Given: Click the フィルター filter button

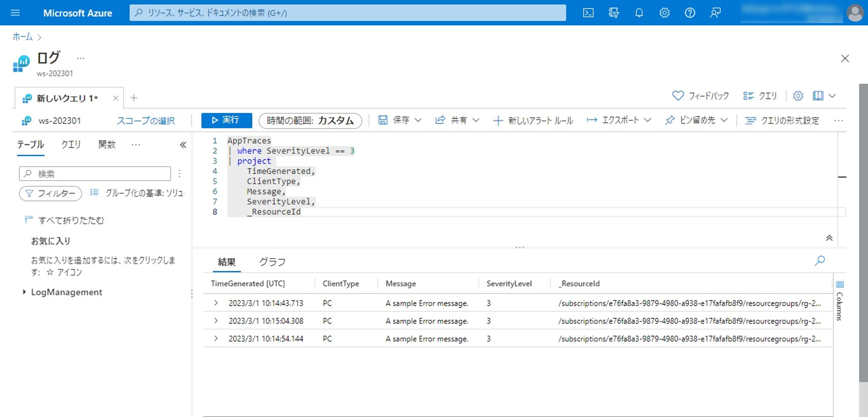Looking at the screenshot, I should (x=50, y=193).
